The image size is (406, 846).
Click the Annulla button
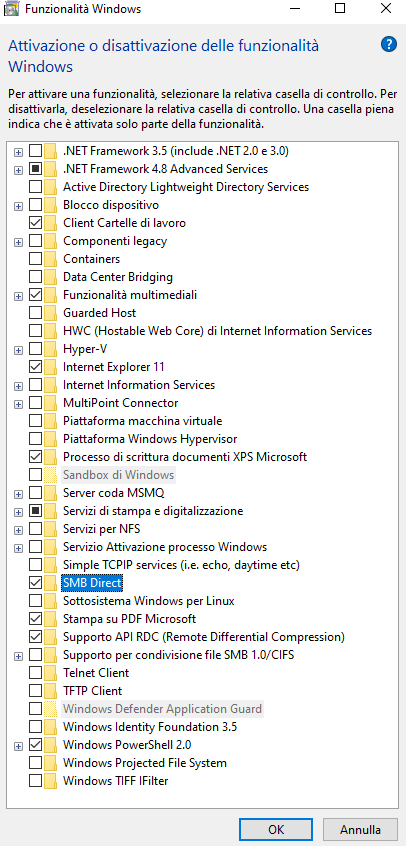360,829
